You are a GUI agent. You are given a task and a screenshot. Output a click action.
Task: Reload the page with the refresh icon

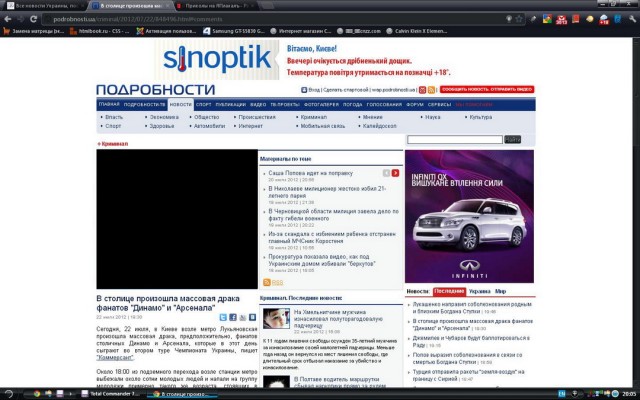(x=33, y=19)
